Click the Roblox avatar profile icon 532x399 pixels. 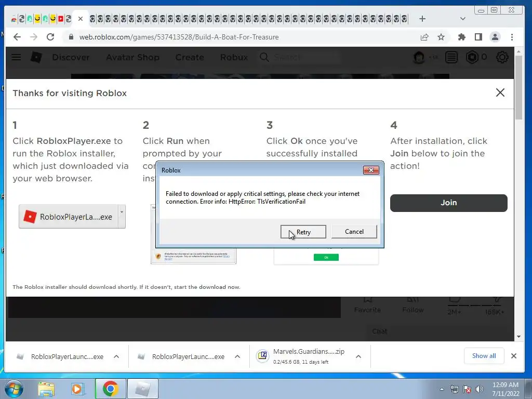pyautogui.click(x=419, y=57)
